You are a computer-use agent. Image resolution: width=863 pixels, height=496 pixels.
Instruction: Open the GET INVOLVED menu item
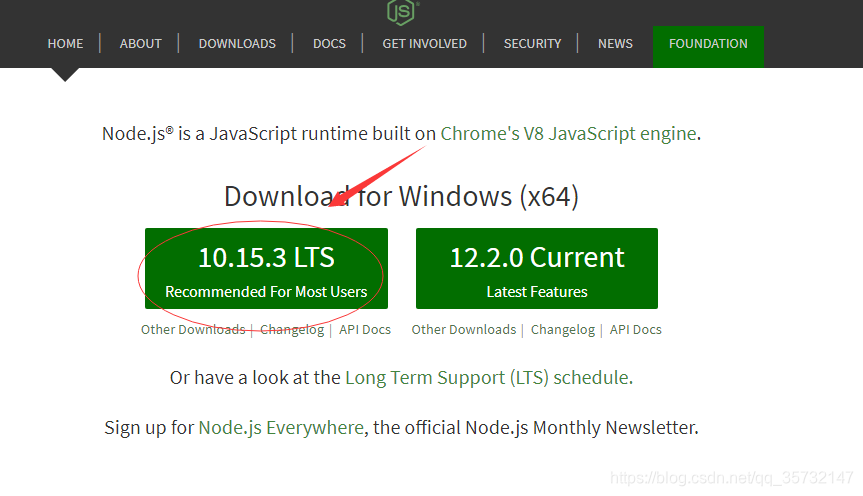(424, 43)
